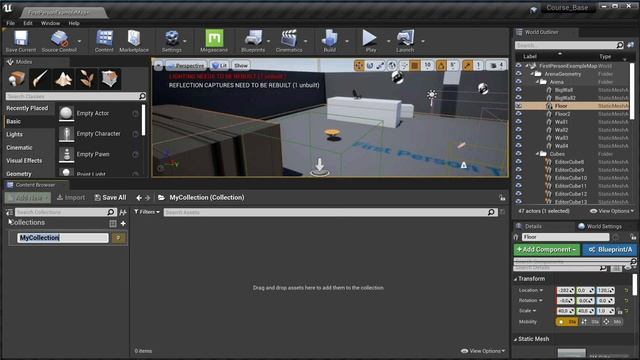Image resolution: width=640 pixels, height=360 pixels.
Task: Toggle surface snapping icon in viewport
Action: point(404,65)
